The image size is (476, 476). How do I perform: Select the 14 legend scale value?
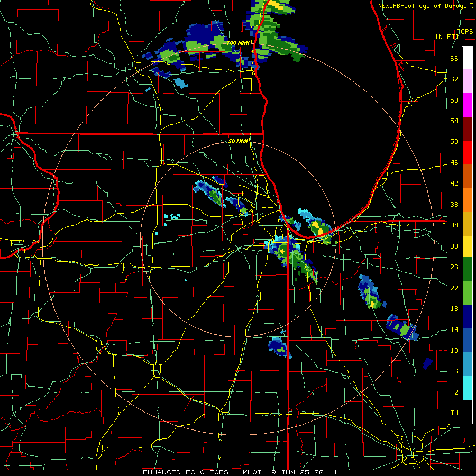pyautogui.click(x=454, y=329)
